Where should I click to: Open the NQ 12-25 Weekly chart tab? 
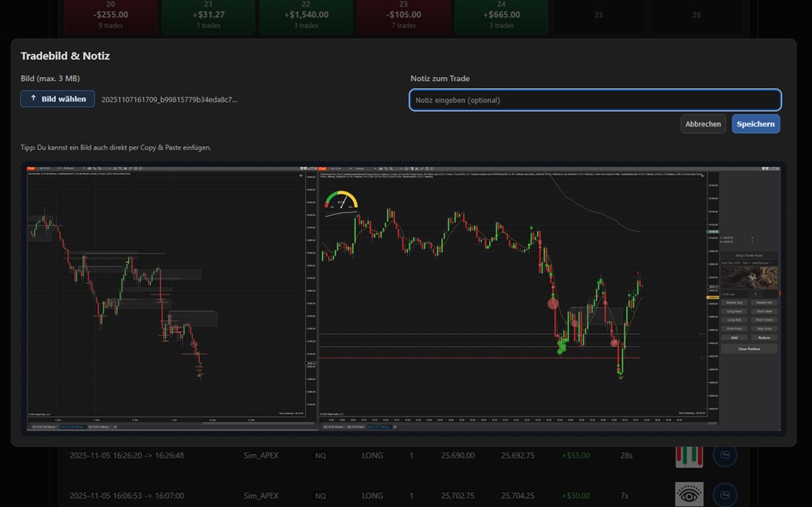[x=333, y=427]
